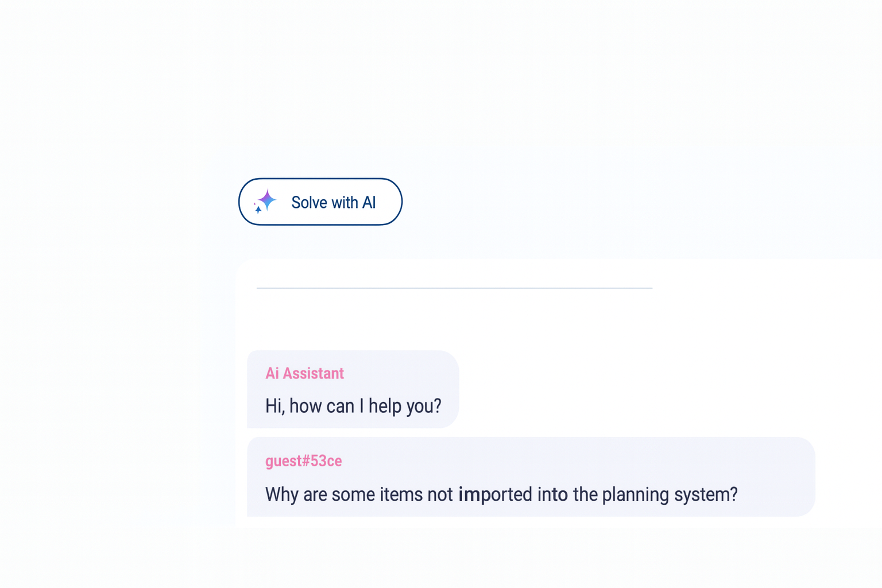882x588 pixels.
Task: Click the 'Solve with AI' text label
Action: [333, 203]
